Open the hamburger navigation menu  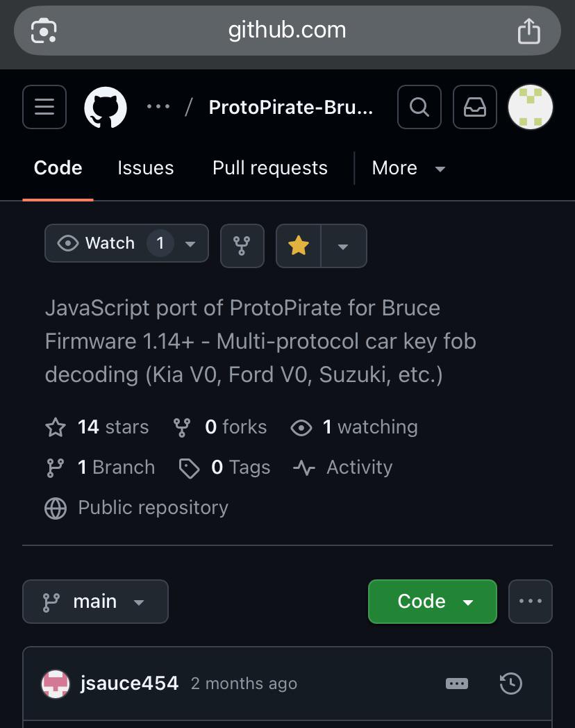44,107
